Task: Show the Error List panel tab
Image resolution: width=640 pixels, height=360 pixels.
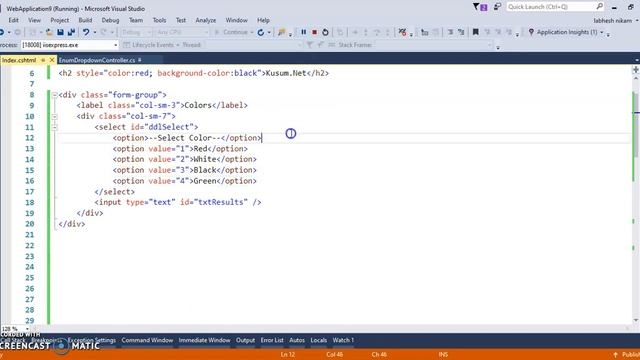Action: [x=272, y=340]
